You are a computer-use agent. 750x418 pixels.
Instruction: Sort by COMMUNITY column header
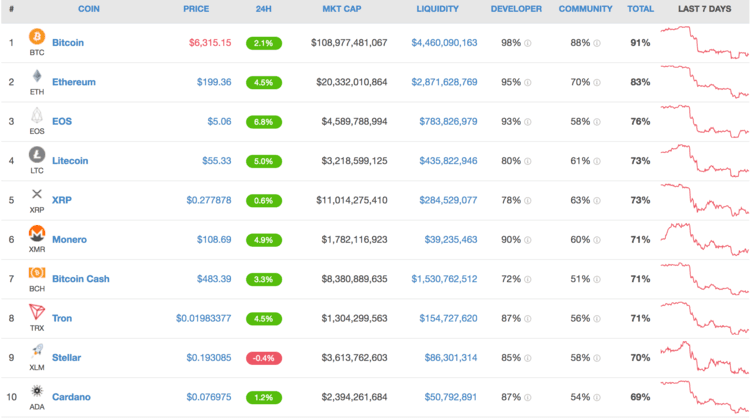tap(585, 9)
